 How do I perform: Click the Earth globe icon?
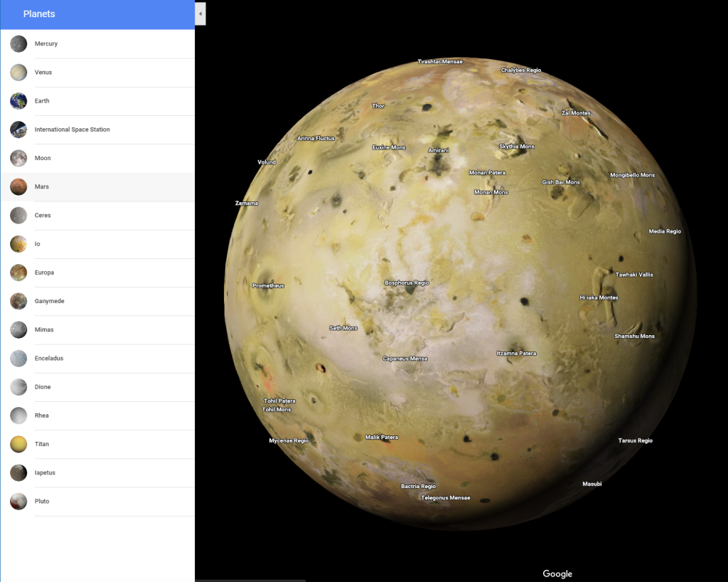point(18,100)
